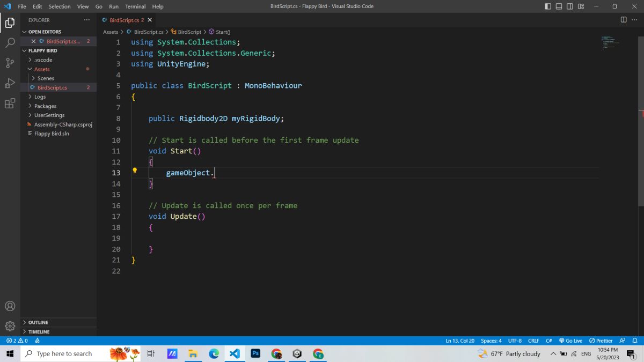The height and width of the screenshot is (362, 644).
Task: Open the File menu
Action: click(x=22, y=6)
